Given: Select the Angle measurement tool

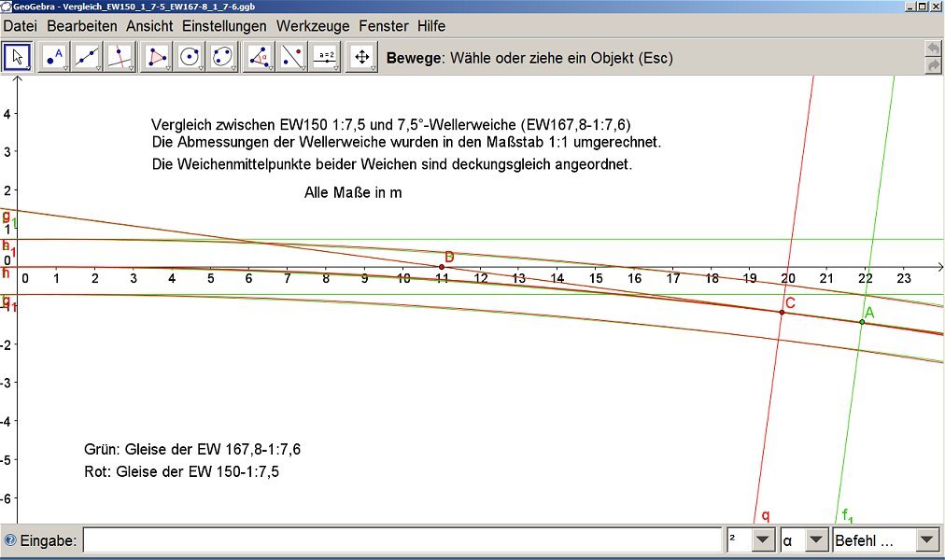Looking at the screenshot, I should pos(259,58).
